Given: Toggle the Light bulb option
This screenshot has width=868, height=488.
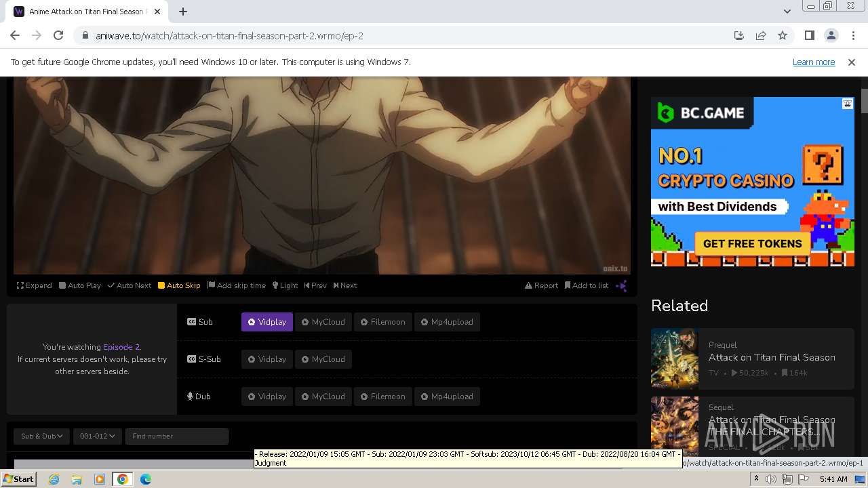Looking at the screenshot, I should (x=285, y=285).
